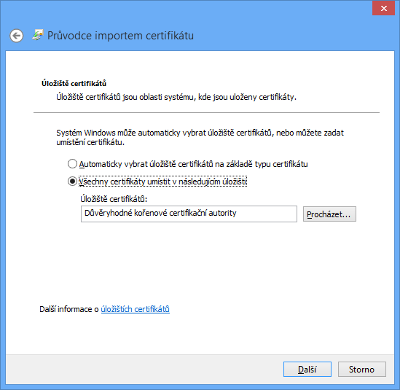
Task: Click the certificate wizard icon in title
Action: 38,34
